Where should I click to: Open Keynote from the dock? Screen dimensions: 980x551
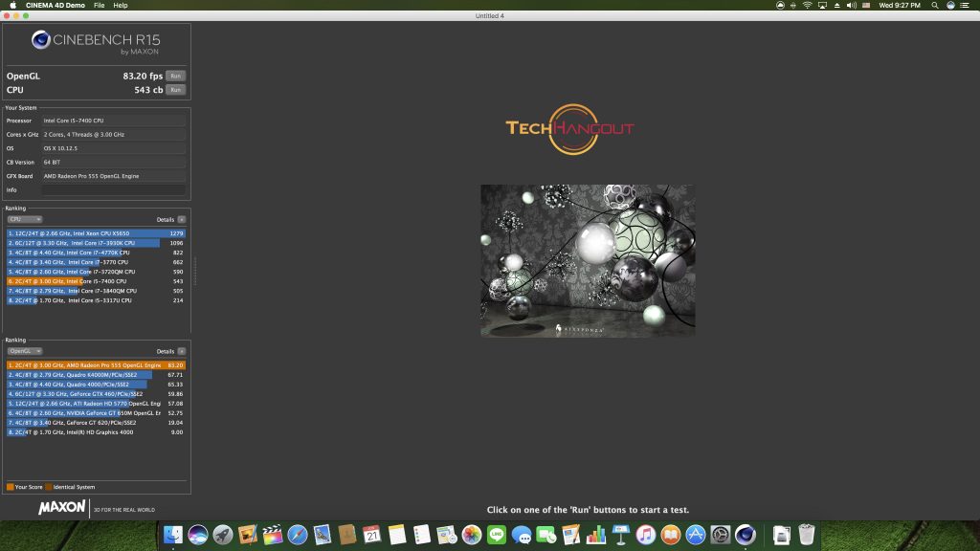pyautogui.click(x=620, y=535)
